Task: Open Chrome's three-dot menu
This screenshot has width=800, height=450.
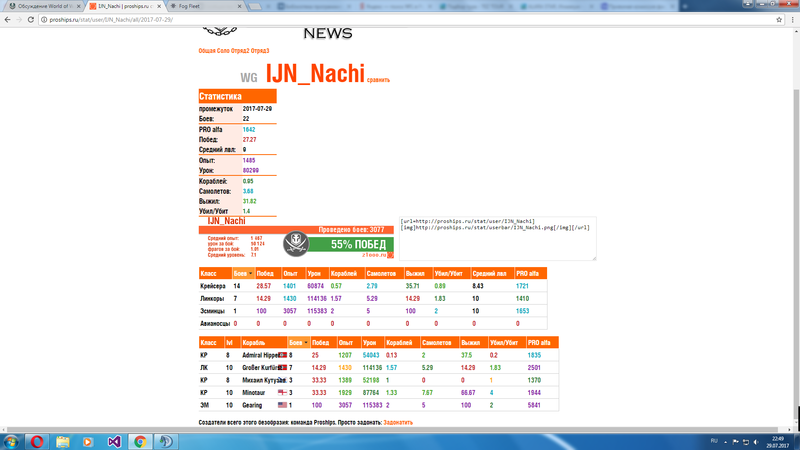Action: point(792,19)
